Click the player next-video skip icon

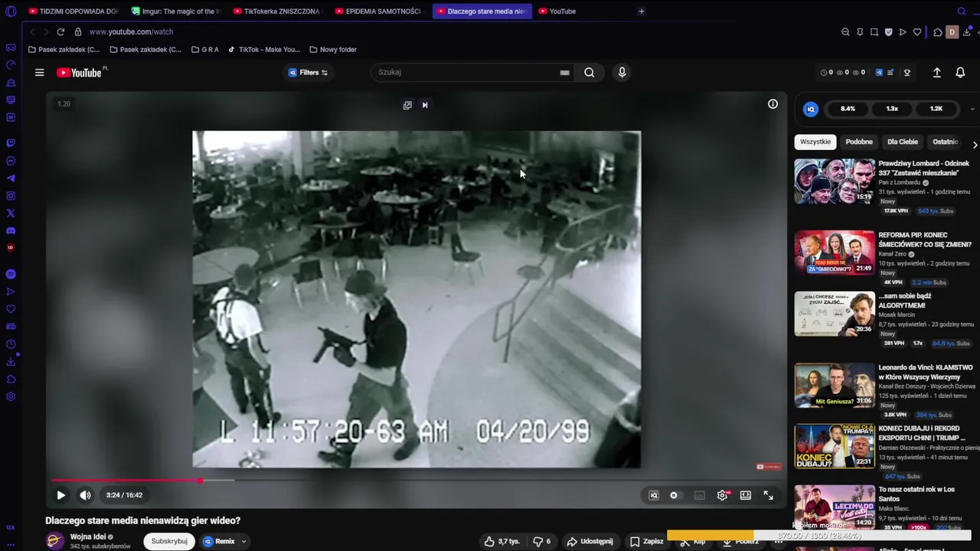425,105
